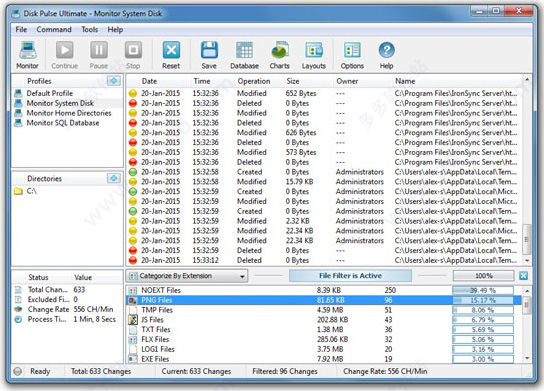Click the Total Changes status row
The width and height of the screenshot is (544, 391).
[67, 290]
